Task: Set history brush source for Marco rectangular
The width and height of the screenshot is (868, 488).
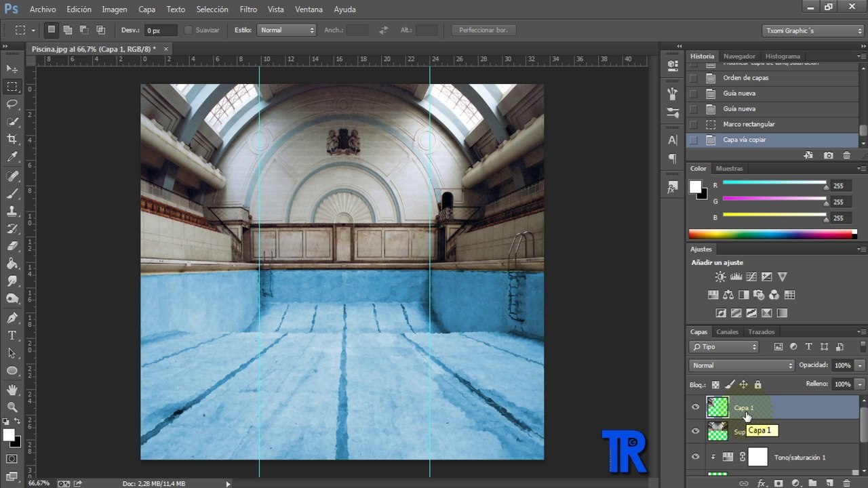Action: 693,125
